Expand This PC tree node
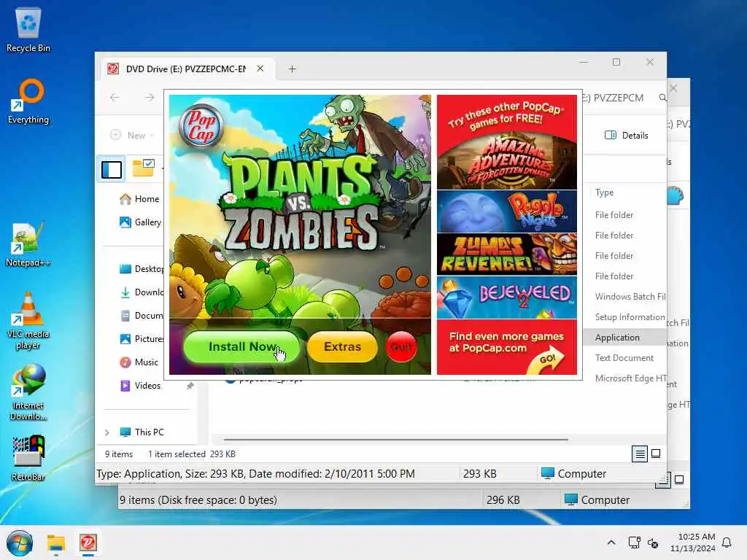Image resolution: width=747 pixels, height=560 pixels. click(x=107, y=432)
